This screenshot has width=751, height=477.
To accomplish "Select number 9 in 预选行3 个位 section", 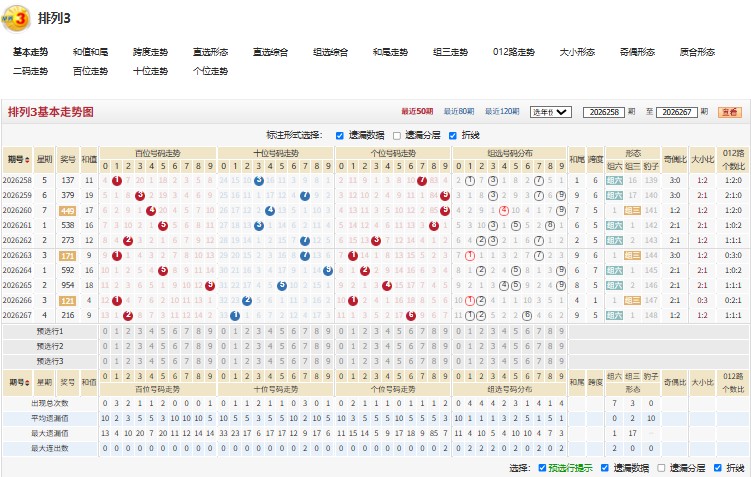I will pos(445,361).
